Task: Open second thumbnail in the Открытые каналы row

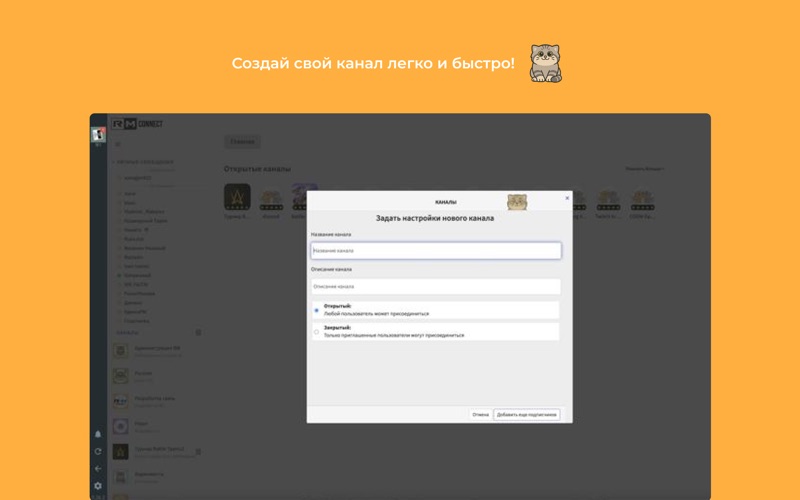Action: click(x=271, y=199)
